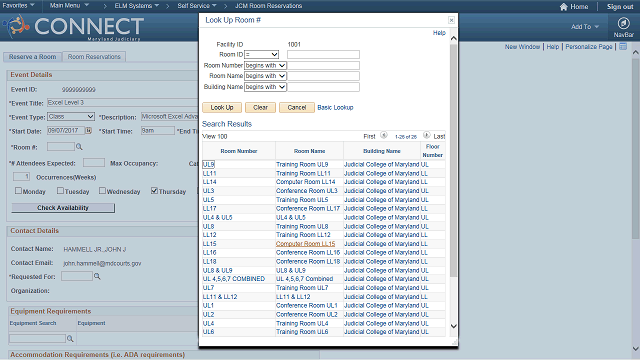The height and width of the screenshot is (360, 640).
Task: Click the Room Number search input field
Action: click(x=323, y=65)
